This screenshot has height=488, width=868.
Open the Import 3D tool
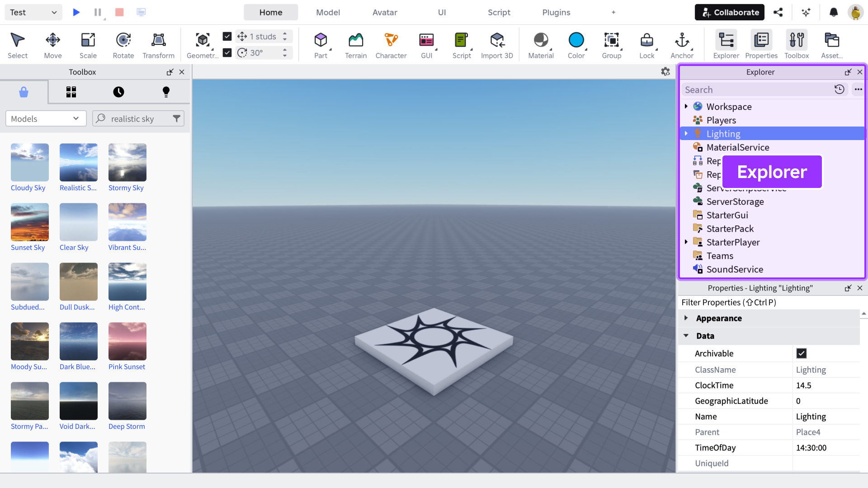(x=497, y=45)
